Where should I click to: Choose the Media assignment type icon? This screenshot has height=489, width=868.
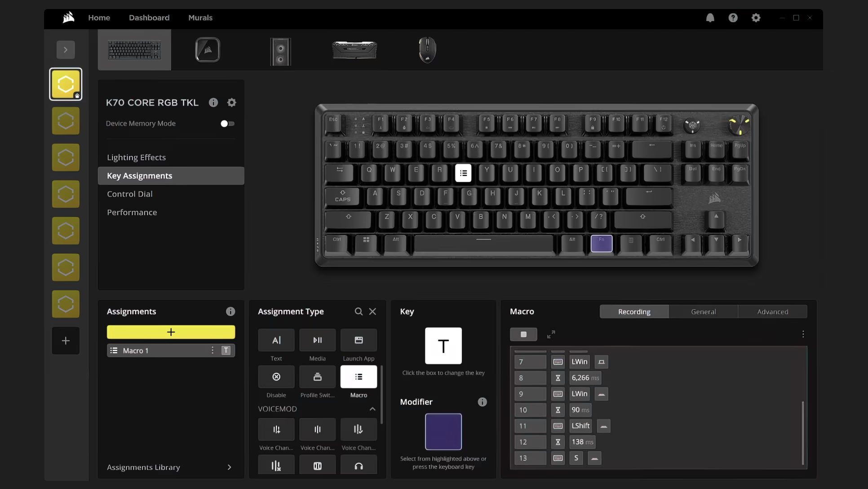point(317,340)
